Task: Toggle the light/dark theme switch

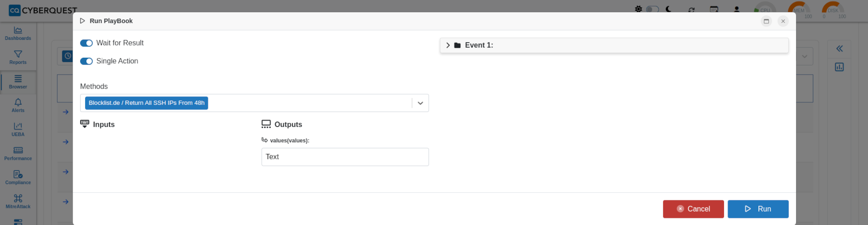Action: tap(653, 9)
